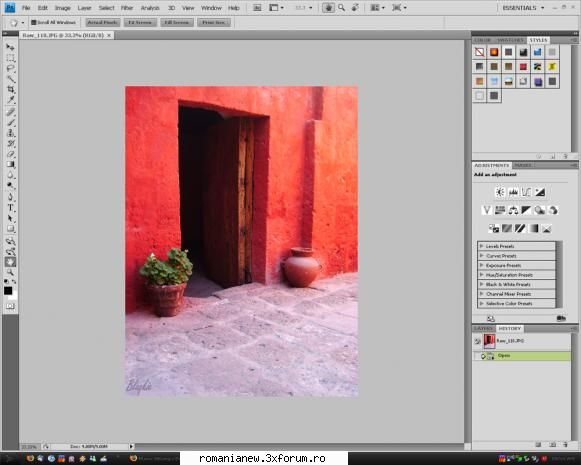This screenshot has width=581, height=465.
Task: Expand Channel Mixer Presets list
Action: pyautogui.click(x=482, y=293)
